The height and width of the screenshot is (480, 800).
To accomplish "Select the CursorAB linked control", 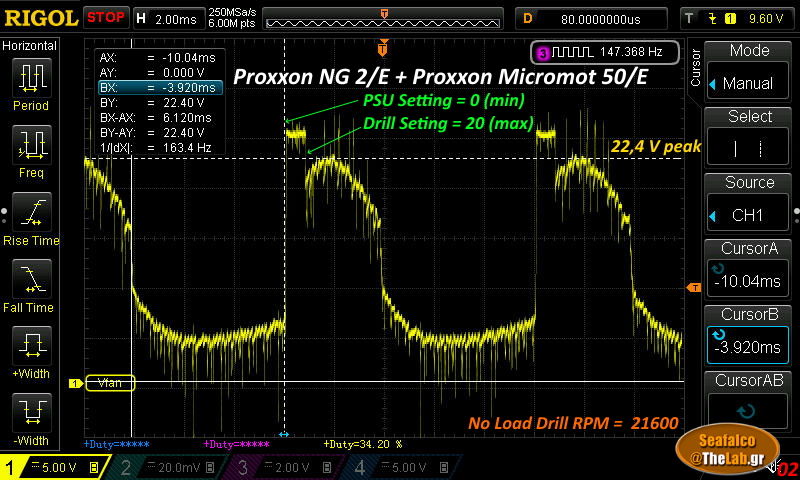I will tap(748, 410).
